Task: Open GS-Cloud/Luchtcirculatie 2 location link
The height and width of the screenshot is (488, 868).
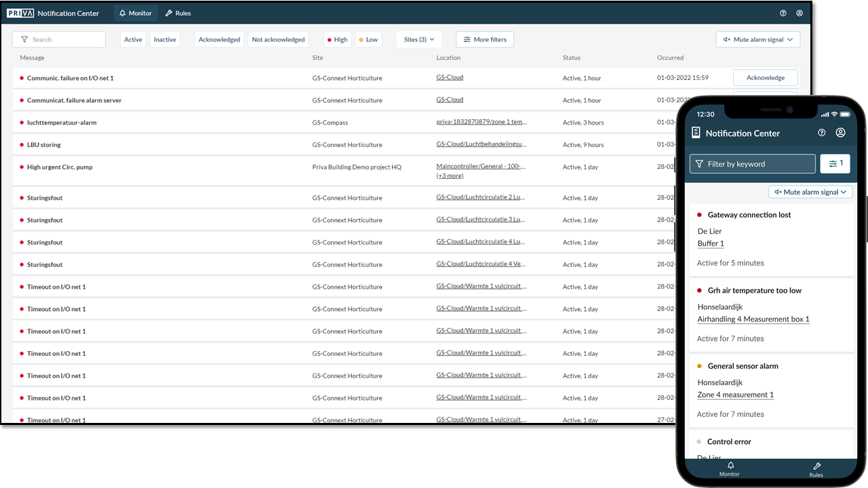Action: [x=481, y=197]
